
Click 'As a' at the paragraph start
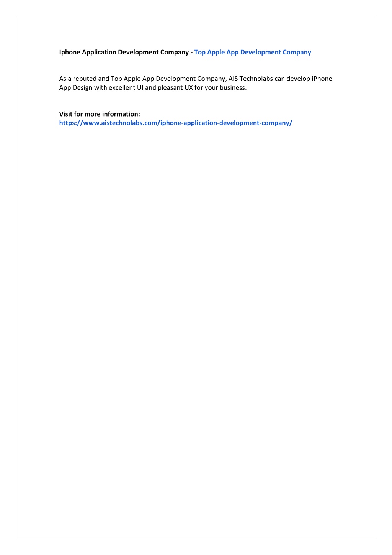coord(65,79)
